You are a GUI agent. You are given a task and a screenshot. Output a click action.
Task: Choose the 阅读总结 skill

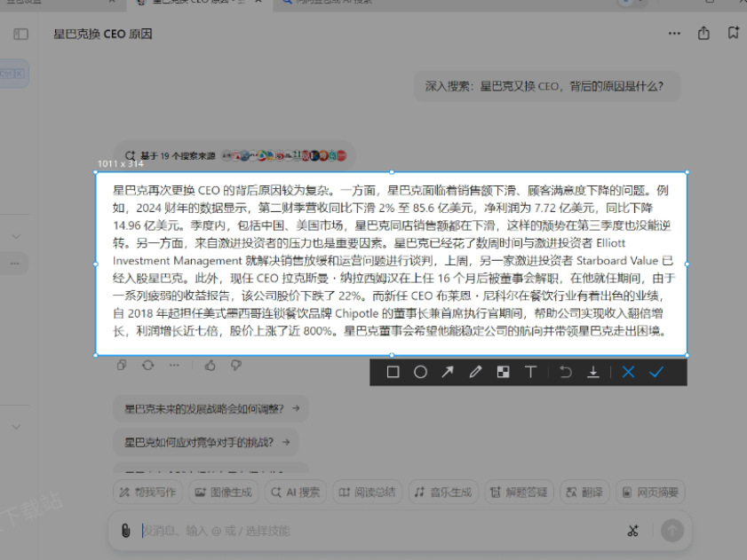[368, 492]
